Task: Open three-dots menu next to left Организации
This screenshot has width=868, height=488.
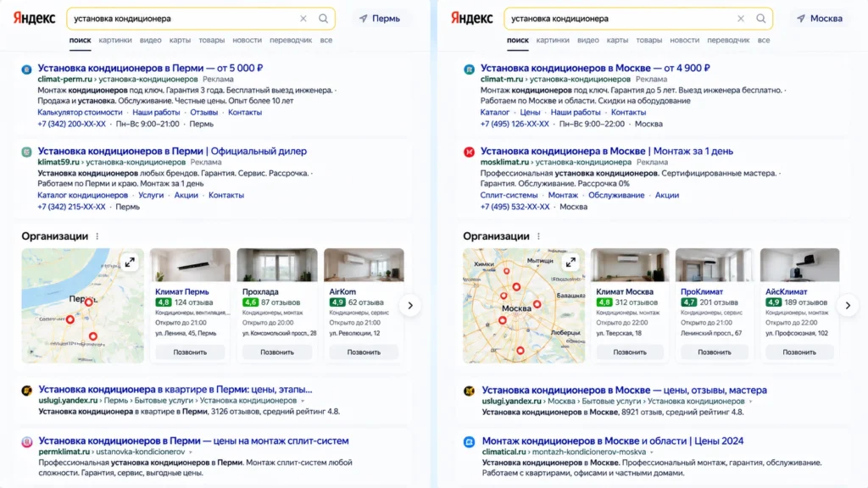Action: [x=97, y=236]
